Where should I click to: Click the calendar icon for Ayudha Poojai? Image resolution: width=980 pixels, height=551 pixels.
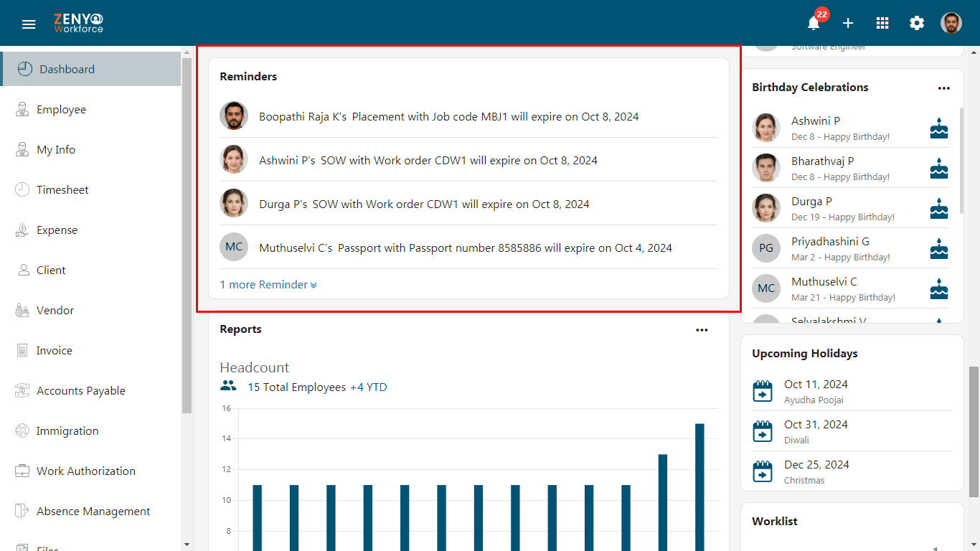point(763,391)
